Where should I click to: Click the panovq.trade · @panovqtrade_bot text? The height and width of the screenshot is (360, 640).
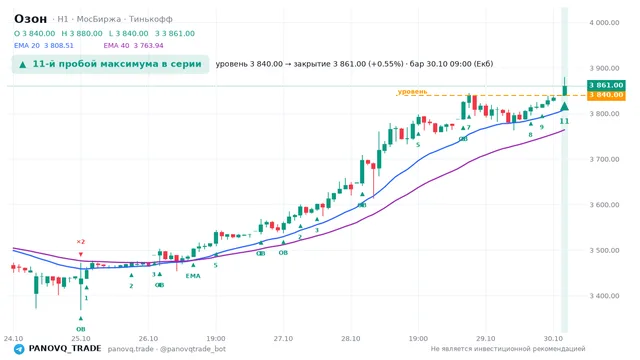tap(167, 349)
